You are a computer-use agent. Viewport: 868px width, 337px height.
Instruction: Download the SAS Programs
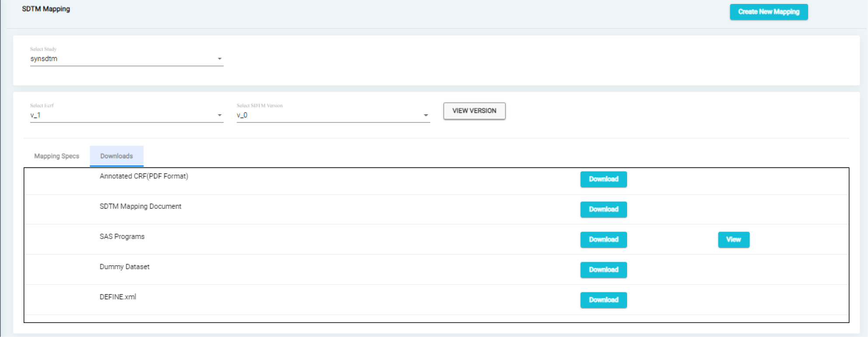pyautogui.click(x=603, y=239)
